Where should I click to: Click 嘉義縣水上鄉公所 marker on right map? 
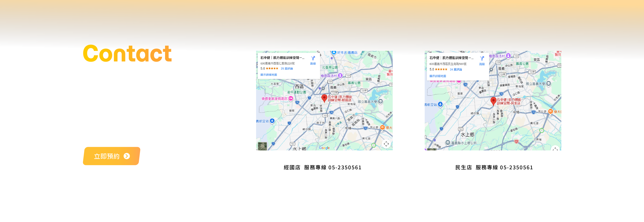coord(448,143)
